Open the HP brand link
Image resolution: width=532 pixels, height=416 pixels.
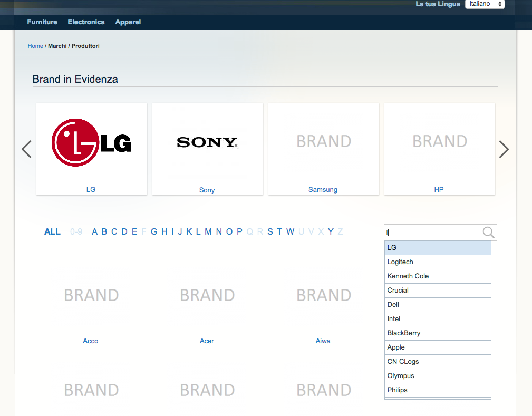439,189
